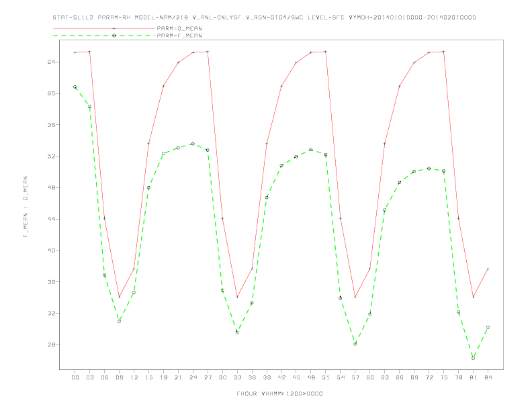Click y-axis tick label 56
532x411 pixels.
(51, 125)
